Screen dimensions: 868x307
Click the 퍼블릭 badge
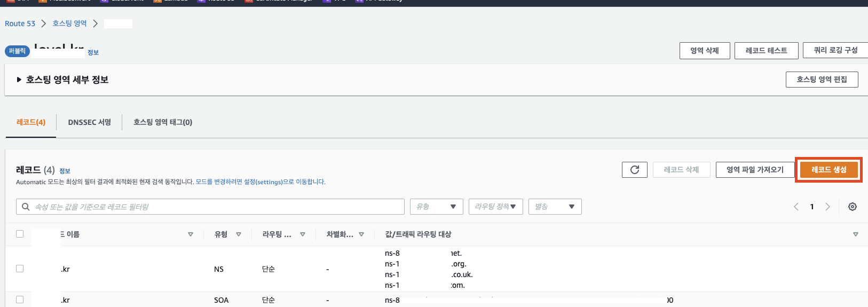coord(17,51)
